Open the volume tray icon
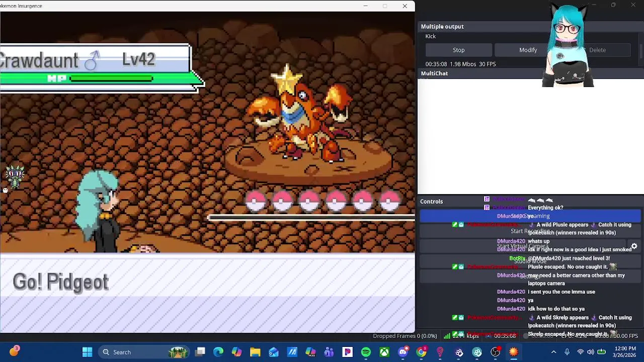The image size is (644, 362). tap(590, 352)
